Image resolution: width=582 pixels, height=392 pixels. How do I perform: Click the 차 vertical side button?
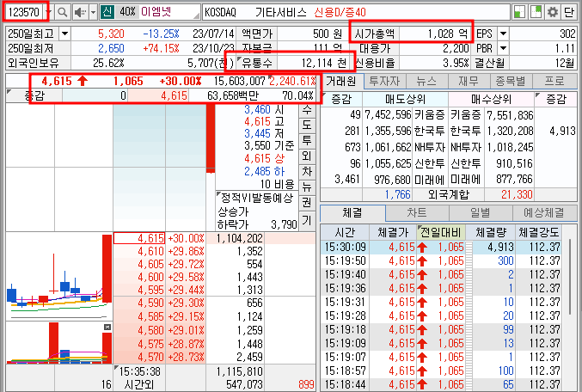307,172
